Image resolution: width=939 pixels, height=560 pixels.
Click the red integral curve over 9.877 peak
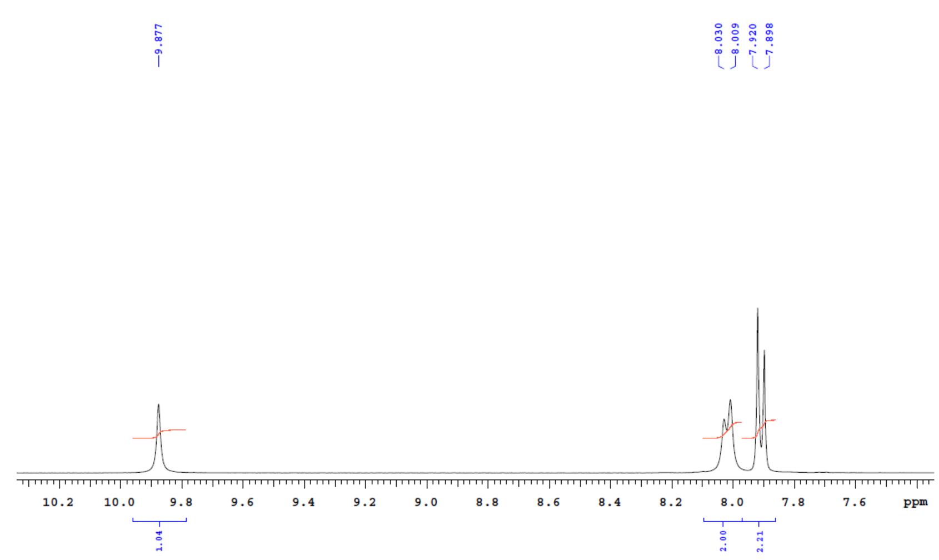coord(159,434)
